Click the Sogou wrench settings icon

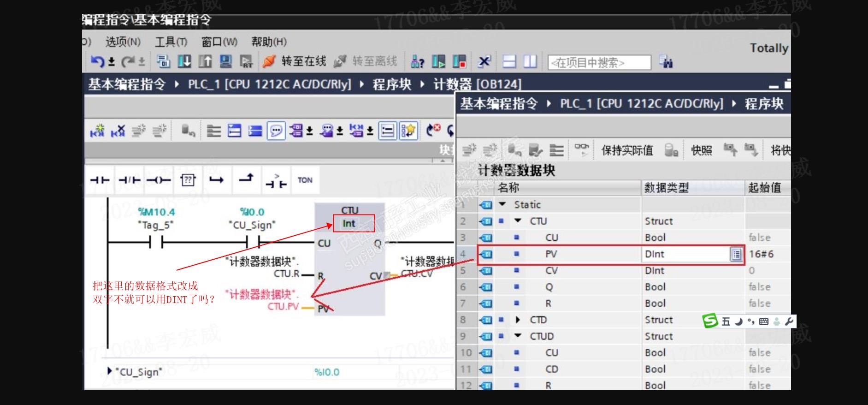(x=789, y=322)
